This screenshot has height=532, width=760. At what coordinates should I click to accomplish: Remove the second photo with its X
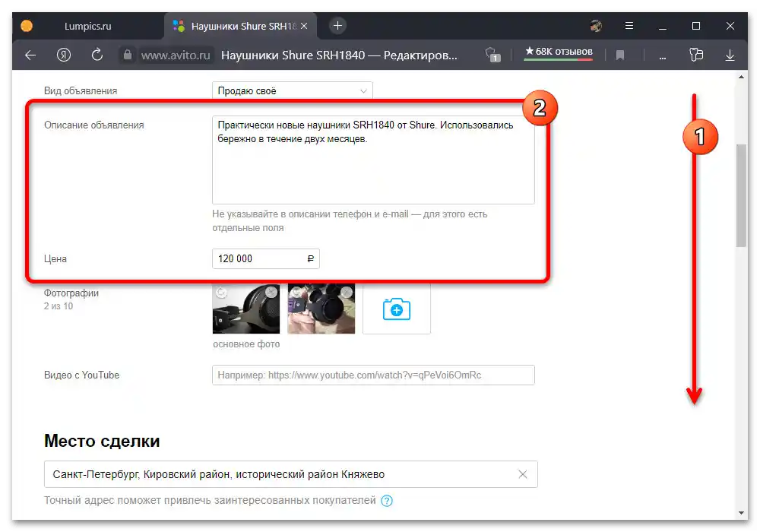point(347,292)
